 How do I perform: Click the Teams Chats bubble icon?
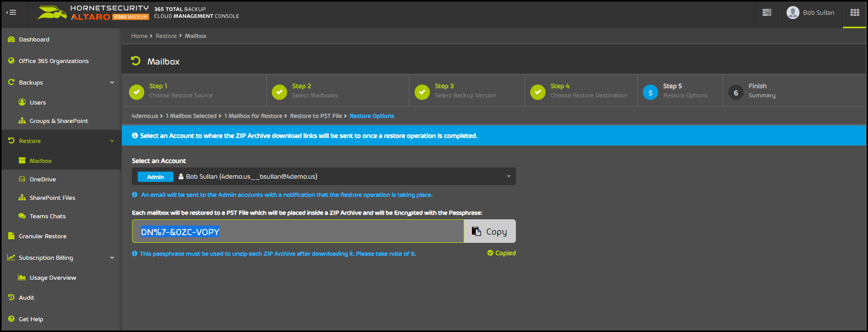click(22, 216)
